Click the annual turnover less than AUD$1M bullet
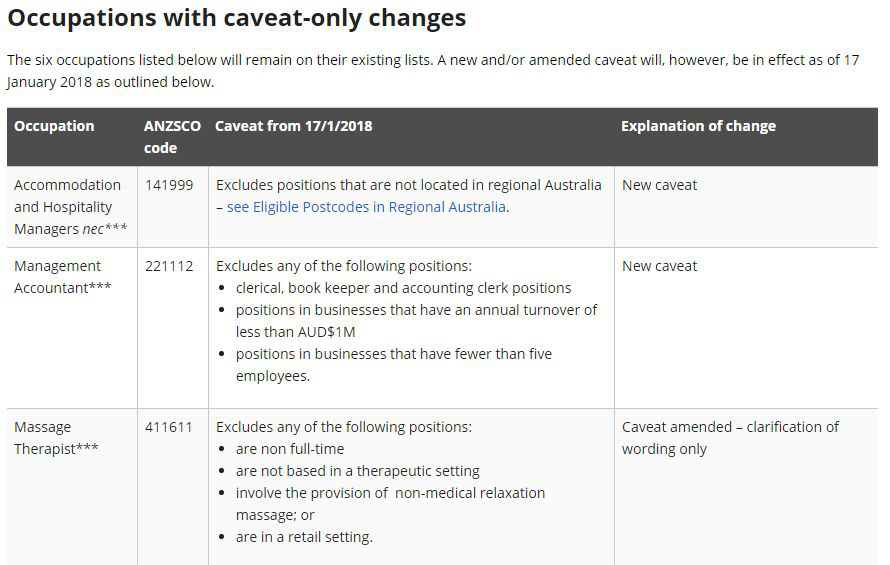This screenshot has height=565, width=890. tap(416, 321)
